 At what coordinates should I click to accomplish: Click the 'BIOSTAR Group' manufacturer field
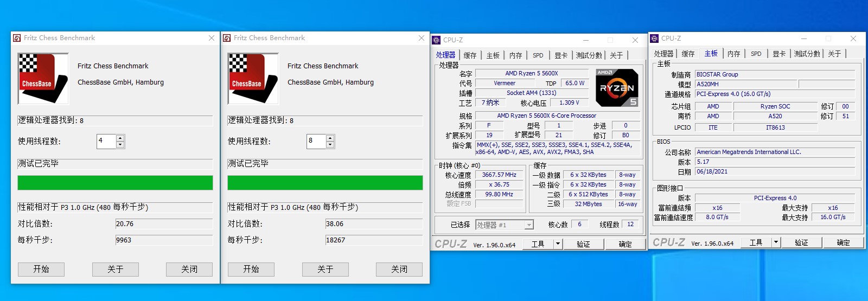pos(775,74)
